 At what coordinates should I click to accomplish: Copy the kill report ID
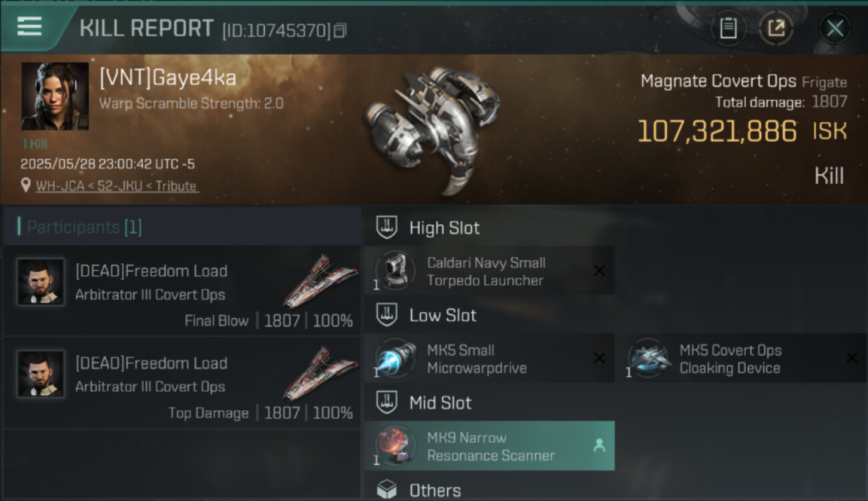pos(341,31)
